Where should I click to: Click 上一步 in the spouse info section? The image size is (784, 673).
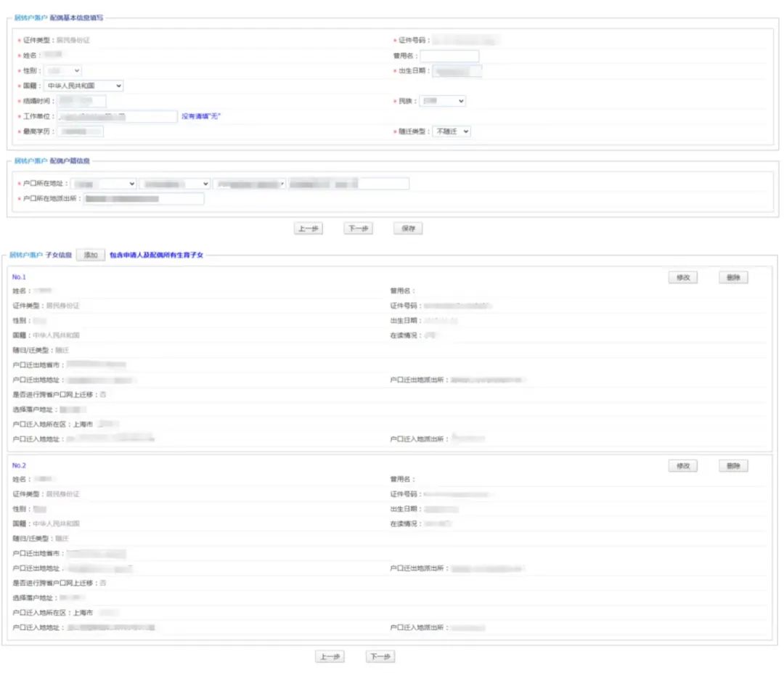(x=308, y=228)
